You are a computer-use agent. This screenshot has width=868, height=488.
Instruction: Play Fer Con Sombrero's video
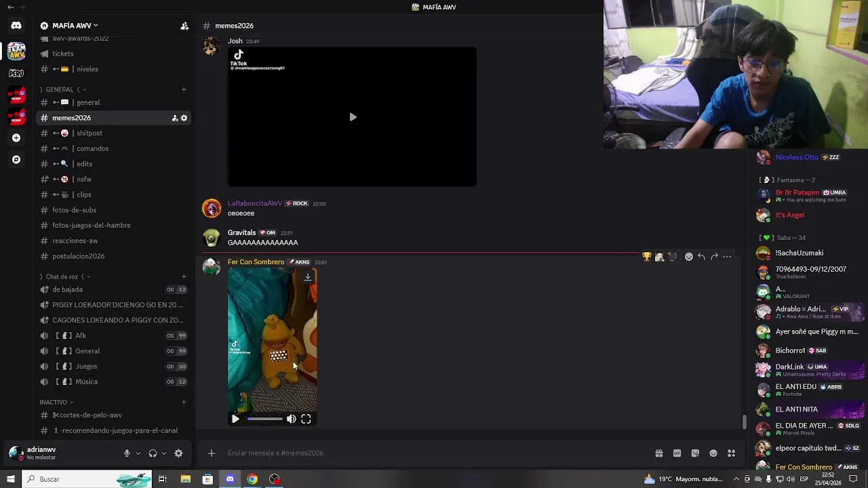[x=235, y=419]
